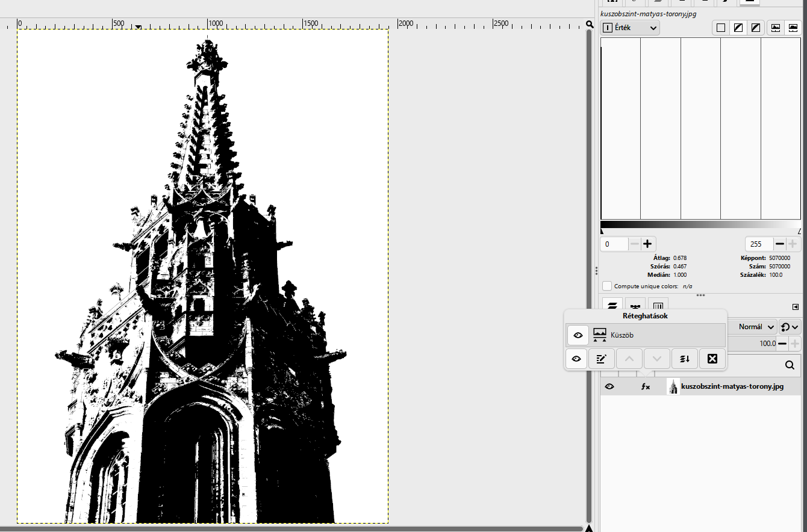
Task: Click the plain white square histogram button
Action: pos(721,28)
